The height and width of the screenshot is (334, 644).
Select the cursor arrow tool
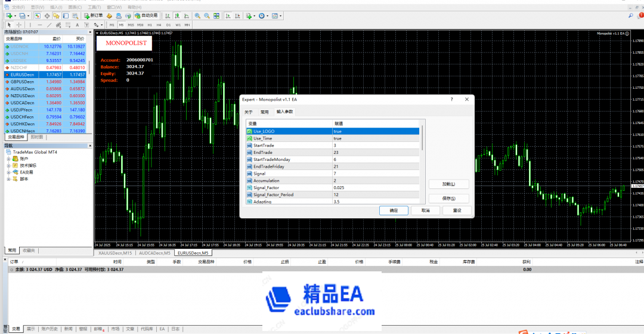(9, 25)
